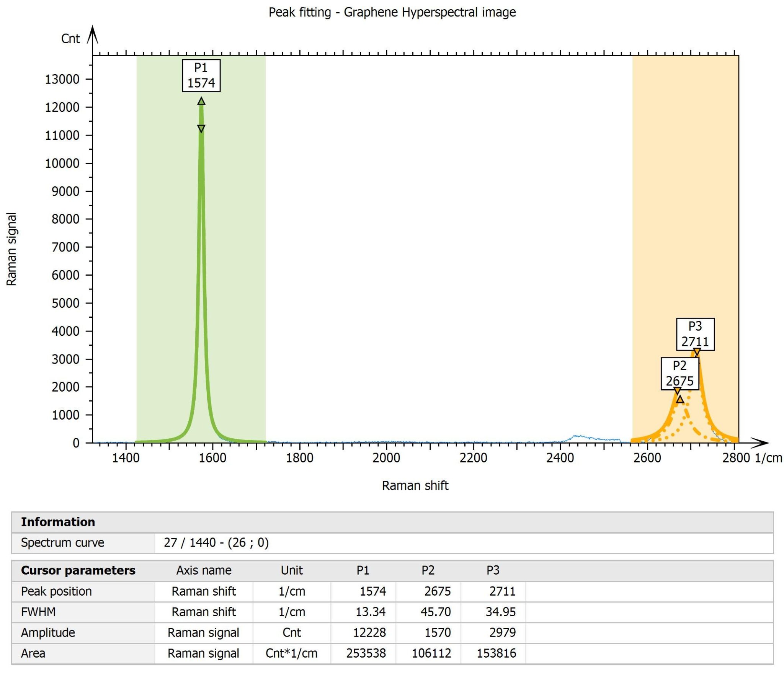Click the Peak fitting chart title

pos(392,12)
